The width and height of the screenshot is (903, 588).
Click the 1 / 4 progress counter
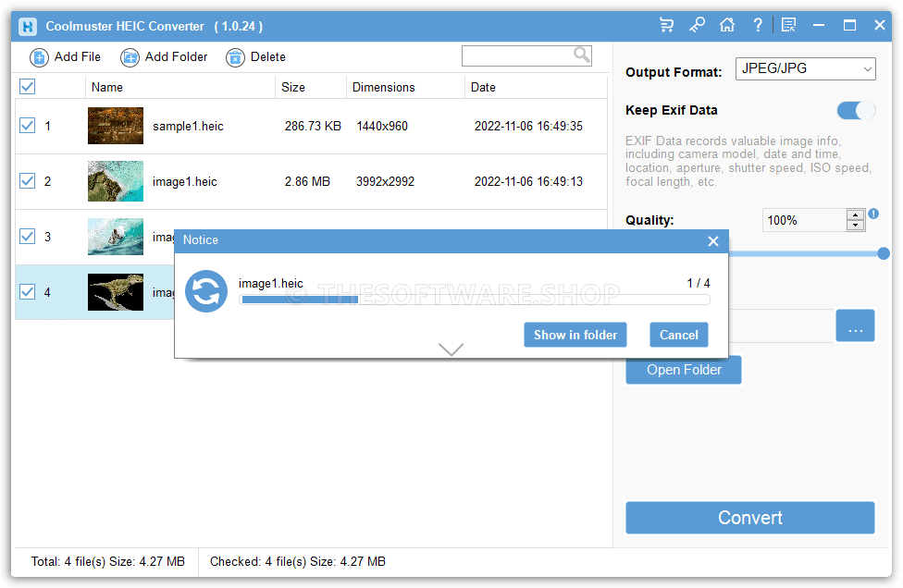click(698, 283)
